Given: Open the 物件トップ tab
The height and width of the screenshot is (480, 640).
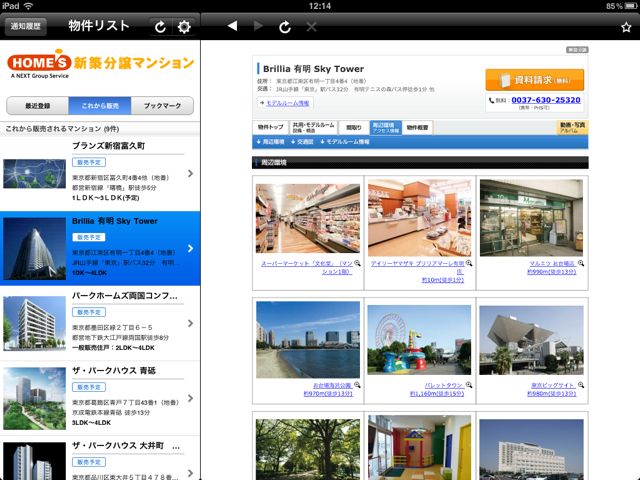Looking at the screenshot, I should [270, 127].
